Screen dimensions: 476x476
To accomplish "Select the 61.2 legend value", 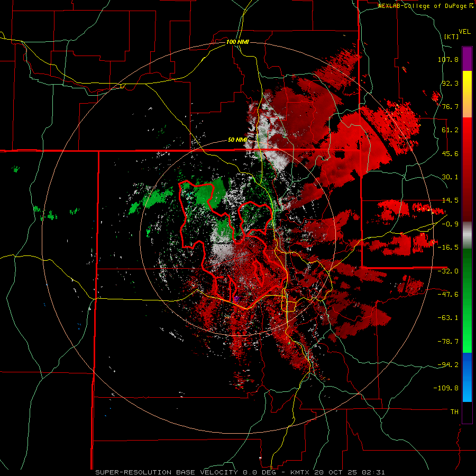I will (x=450, y=130).
